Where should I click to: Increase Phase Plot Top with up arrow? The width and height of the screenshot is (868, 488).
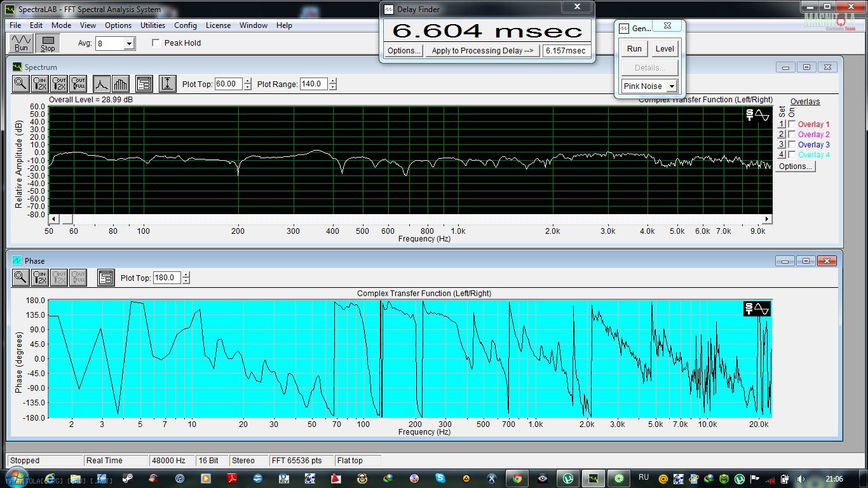pyautogui.click(x=186, y=274)
